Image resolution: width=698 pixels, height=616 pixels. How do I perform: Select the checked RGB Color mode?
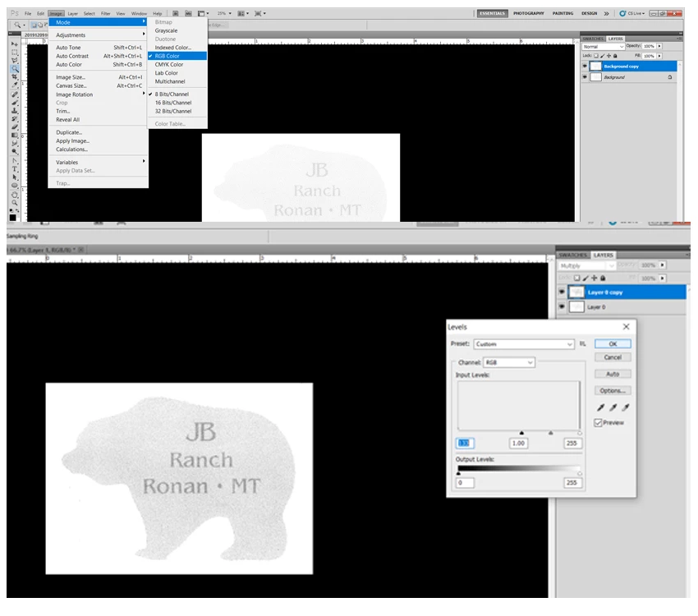pos(177,56)
